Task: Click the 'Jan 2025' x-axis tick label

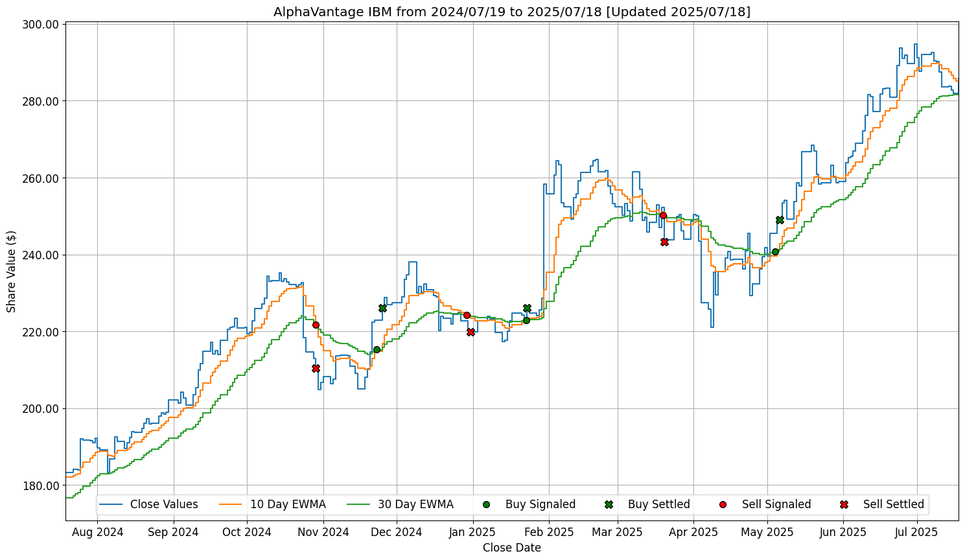Action: tap(472, 532)
